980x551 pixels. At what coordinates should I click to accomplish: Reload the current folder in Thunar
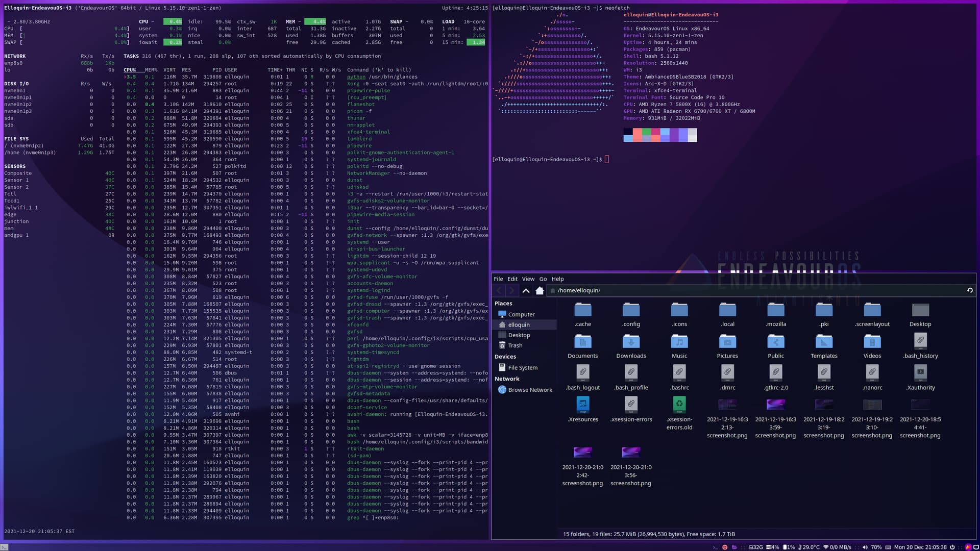point(970,290)
